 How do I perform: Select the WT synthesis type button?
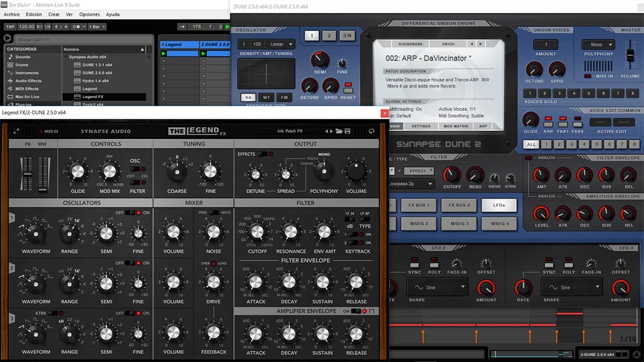pyautogui.click(x=267, y=98)
